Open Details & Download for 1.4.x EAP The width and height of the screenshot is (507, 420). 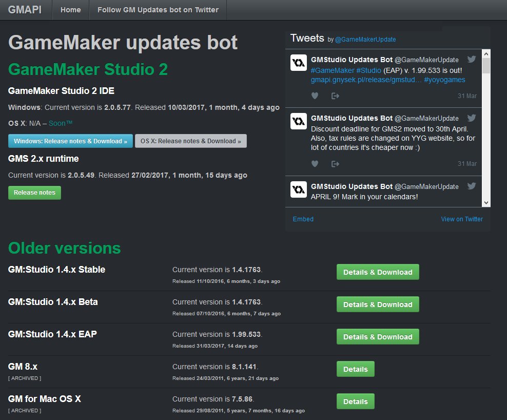coord(378,337)
